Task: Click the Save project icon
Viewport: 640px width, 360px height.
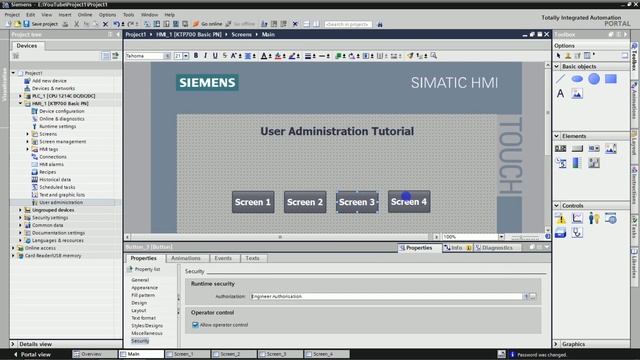Action: [x=27, y=24]
